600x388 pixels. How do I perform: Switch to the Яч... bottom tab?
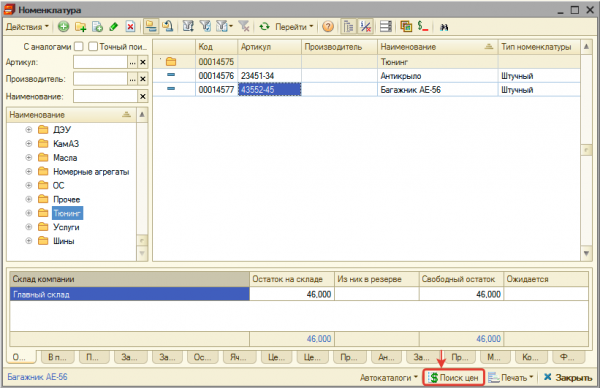coord(238,357)
